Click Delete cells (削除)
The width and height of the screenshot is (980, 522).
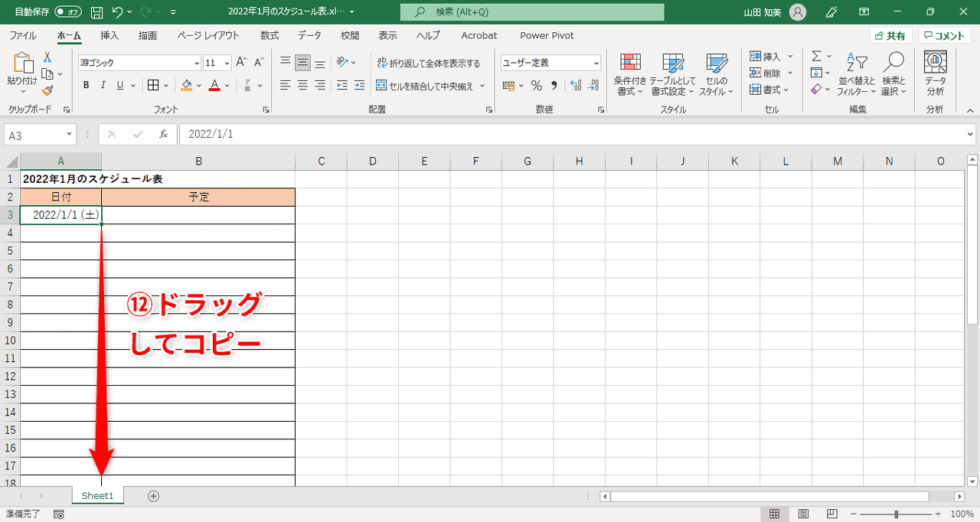766,73
